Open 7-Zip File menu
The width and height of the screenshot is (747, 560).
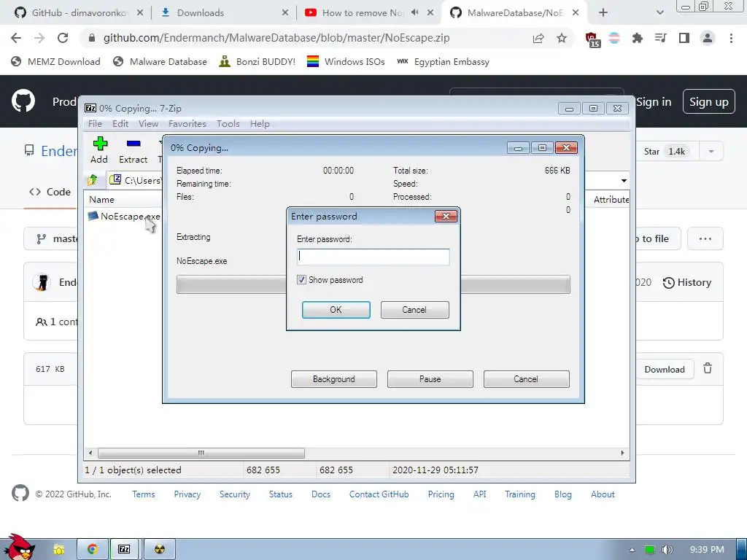(95, 124)
